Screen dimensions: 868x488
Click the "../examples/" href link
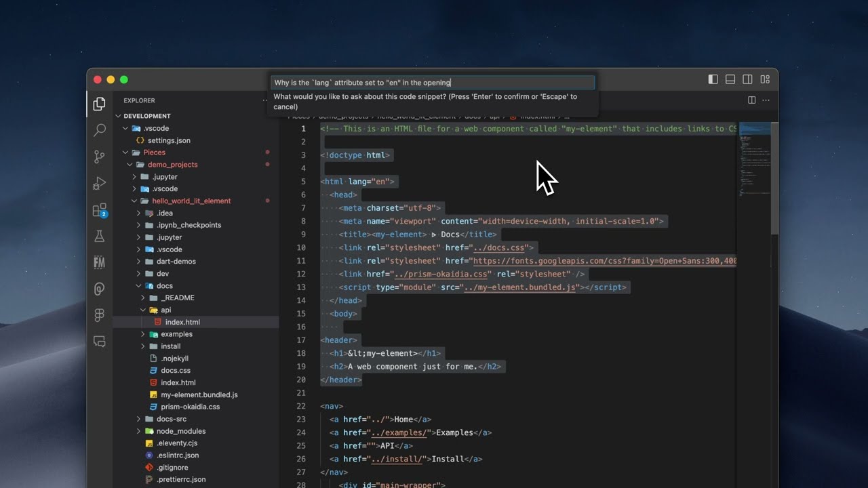pos(399,432)
